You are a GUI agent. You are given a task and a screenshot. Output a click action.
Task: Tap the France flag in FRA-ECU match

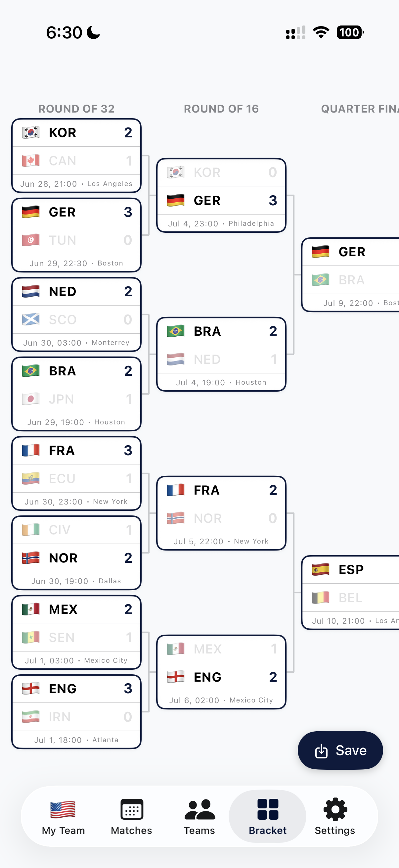pyautogui.click(x=31, y=450)
